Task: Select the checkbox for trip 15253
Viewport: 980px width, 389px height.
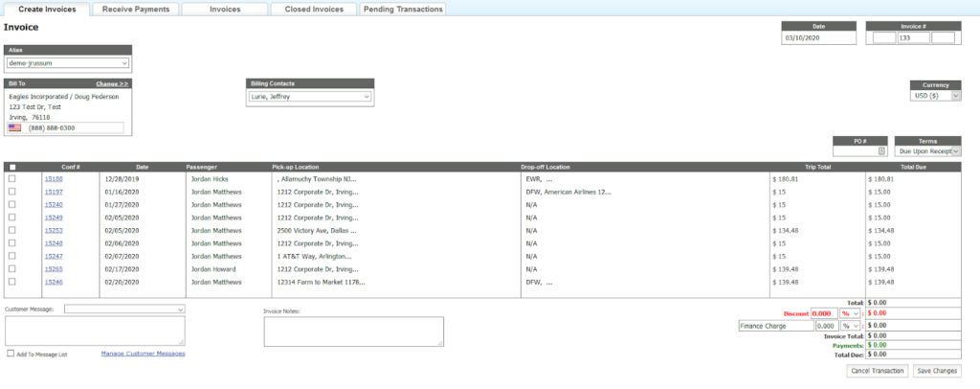Action: tap(11, 230)
